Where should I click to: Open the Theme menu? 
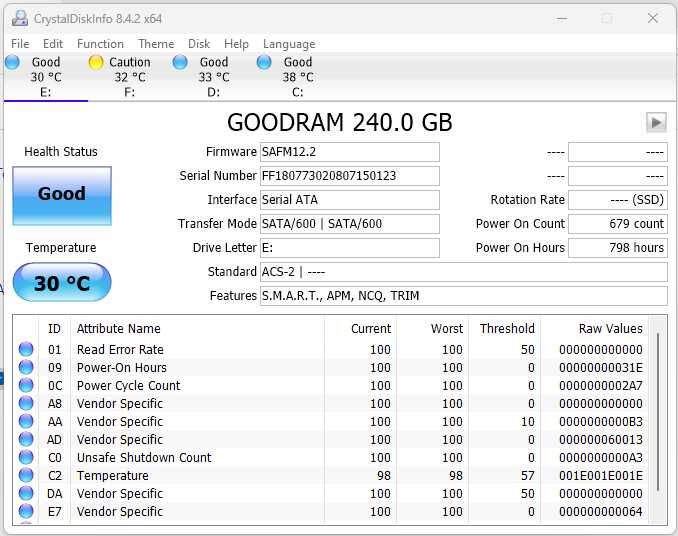click(156, 44)
